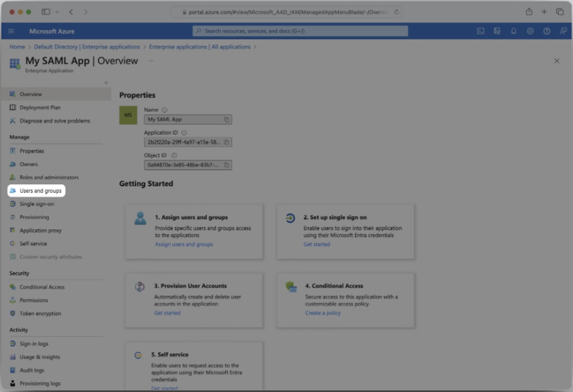Image resolution: width=573 pixels, height=392 pixels.
Task: Click the info icon beside Application ID
Action: 184,133
